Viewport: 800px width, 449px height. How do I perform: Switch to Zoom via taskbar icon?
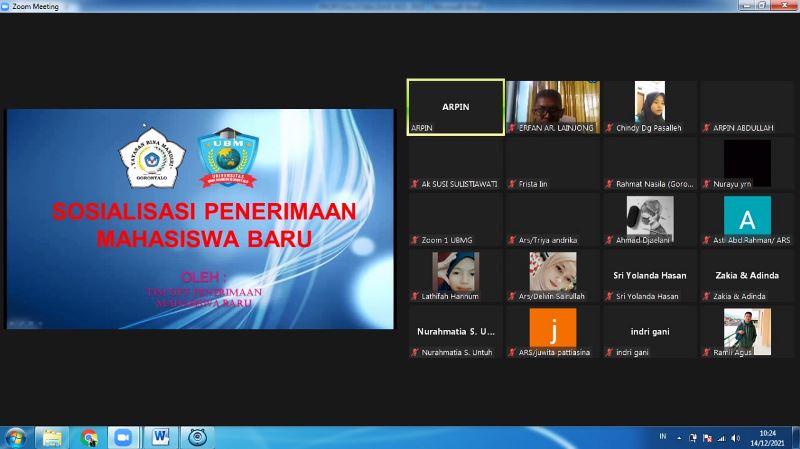(124, 437)
